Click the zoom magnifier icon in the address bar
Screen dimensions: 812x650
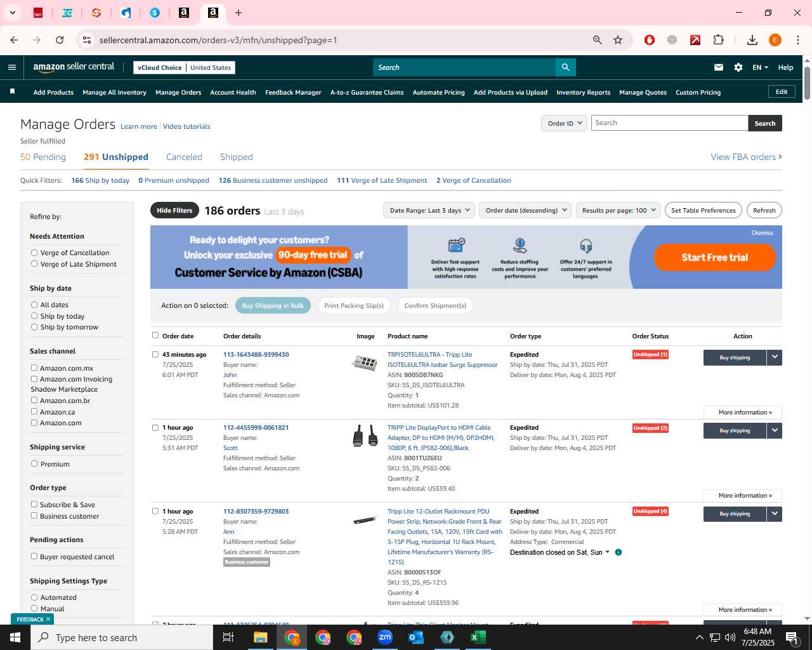coord(597,40)
